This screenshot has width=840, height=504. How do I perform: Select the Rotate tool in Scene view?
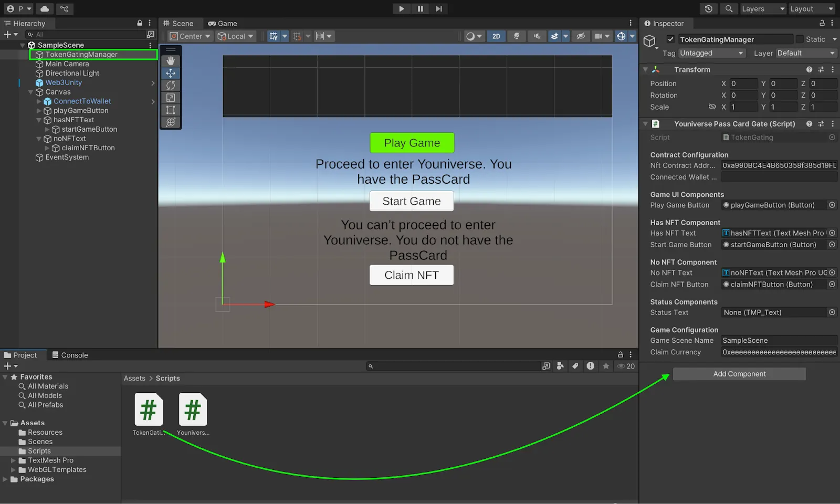(171, 86)
